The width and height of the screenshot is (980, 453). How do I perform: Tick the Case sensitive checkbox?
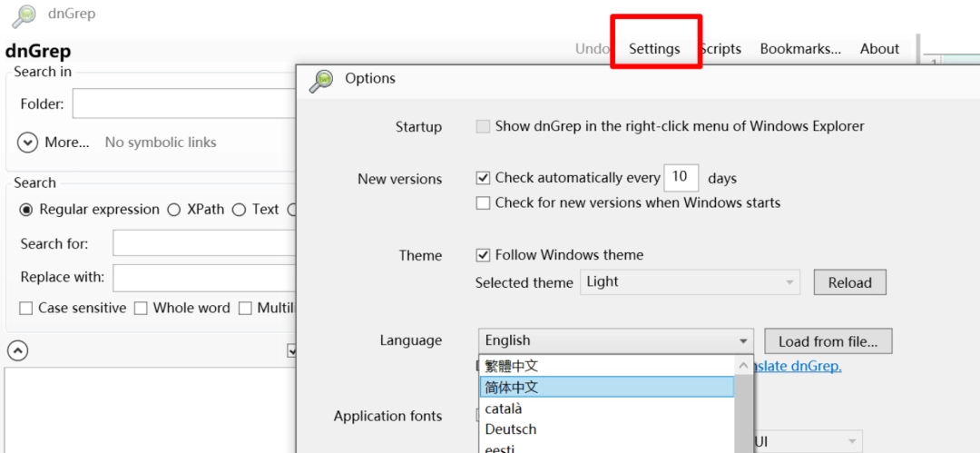[26, 309]
